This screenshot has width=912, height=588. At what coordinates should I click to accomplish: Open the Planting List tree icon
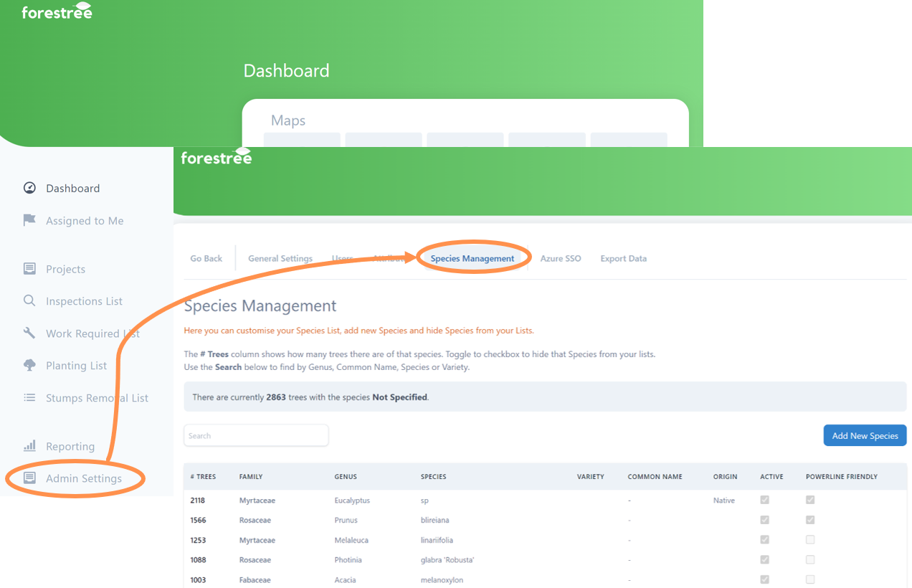[29, 365]
